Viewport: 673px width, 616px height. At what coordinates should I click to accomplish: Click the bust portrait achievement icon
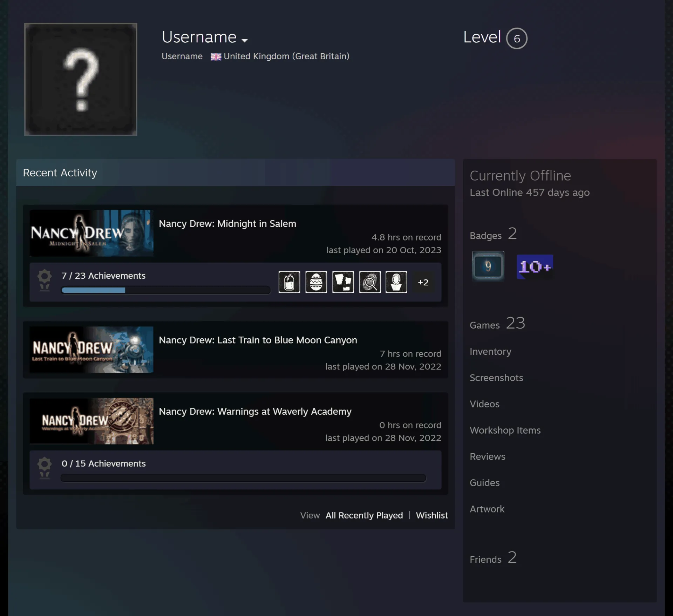tap(396, 282)
